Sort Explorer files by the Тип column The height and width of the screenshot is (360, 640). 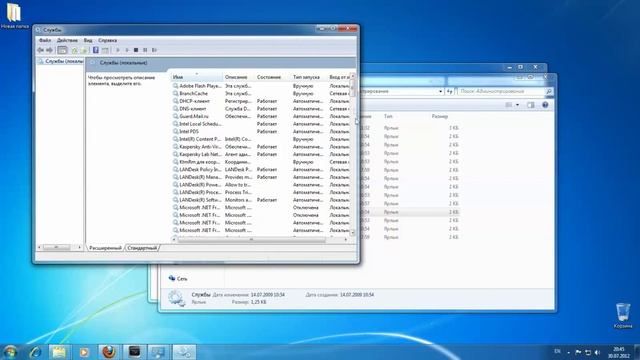pyautogui.click(x=388, y=117)
